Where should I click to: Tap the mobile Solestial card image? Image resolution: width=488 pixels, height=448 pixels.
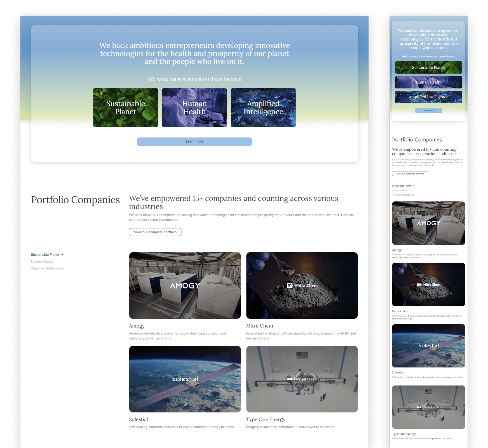[x=428, y=346]
